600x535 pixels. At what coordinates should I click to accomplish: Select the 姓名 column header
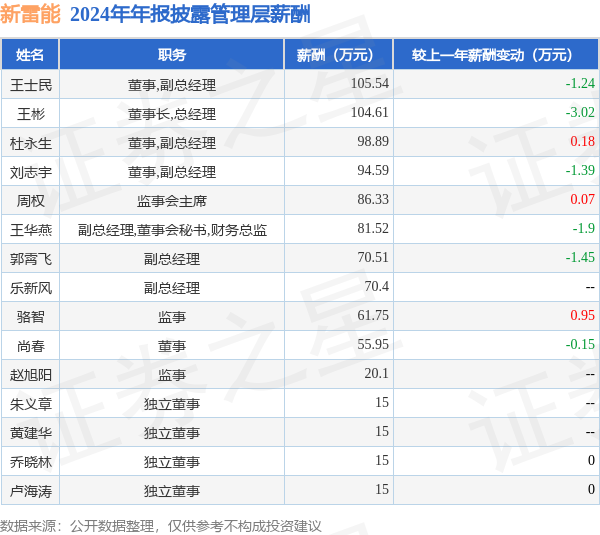tap(30, 55)
